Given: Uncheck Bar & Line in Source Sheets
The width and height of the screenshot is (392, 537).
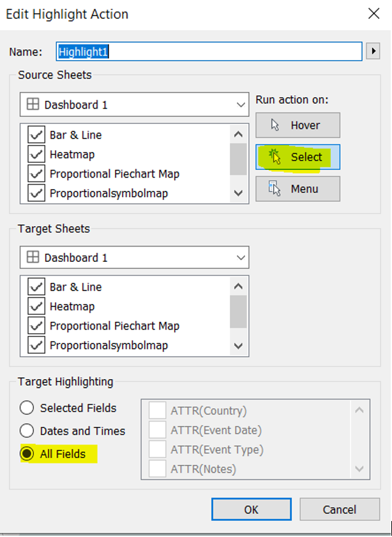Looking at the screenshot, I should [36, 135].
